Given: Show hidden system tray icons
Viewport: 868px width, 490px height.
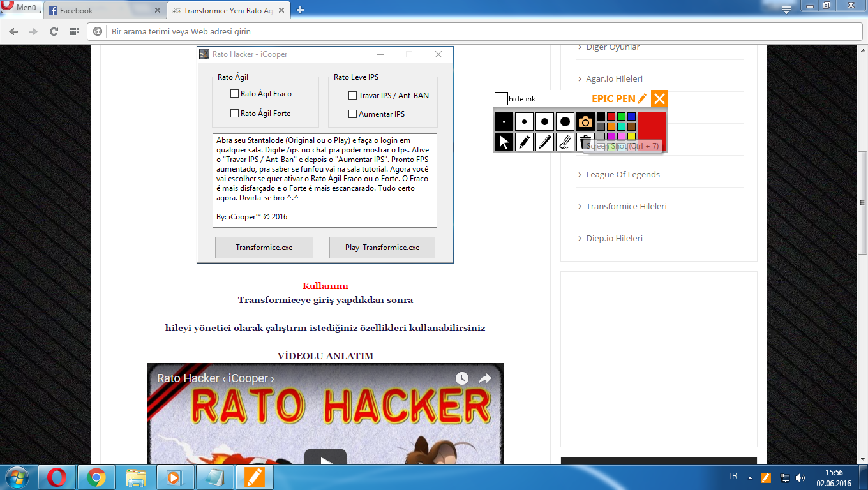Looking at the screenshot, I should pyautogui.click(x=750, y=477).
